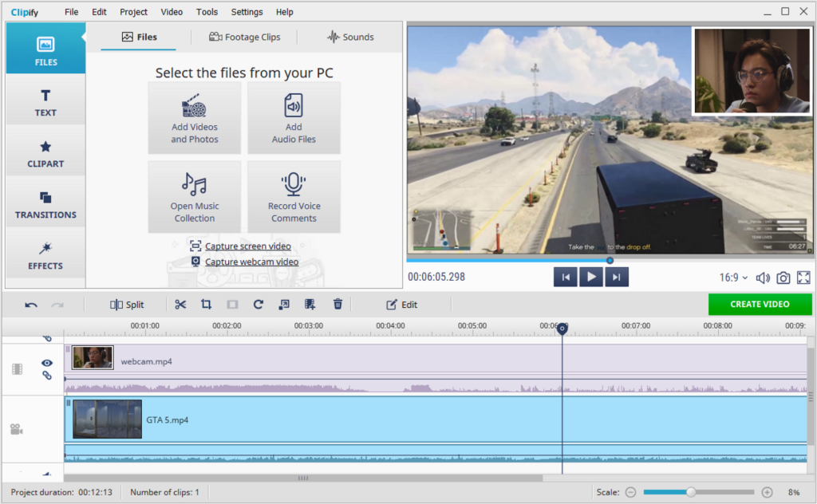Screen dimensions: 817x504
Task: Open the Settings menu
Action: [x=247, y=12]
